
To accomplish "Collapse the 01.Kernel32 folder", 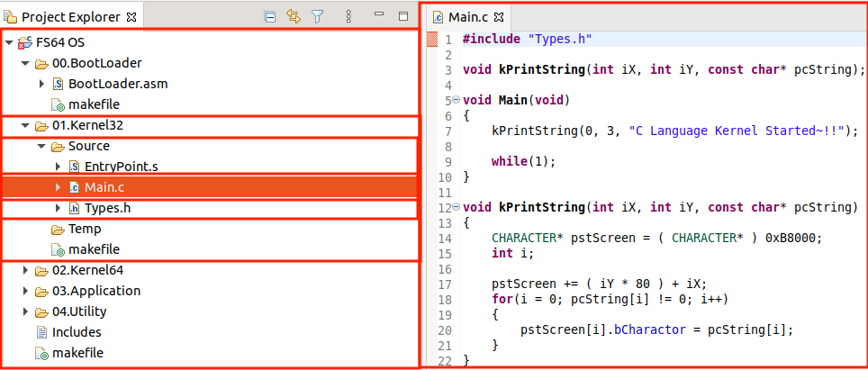I will [24, 126].
